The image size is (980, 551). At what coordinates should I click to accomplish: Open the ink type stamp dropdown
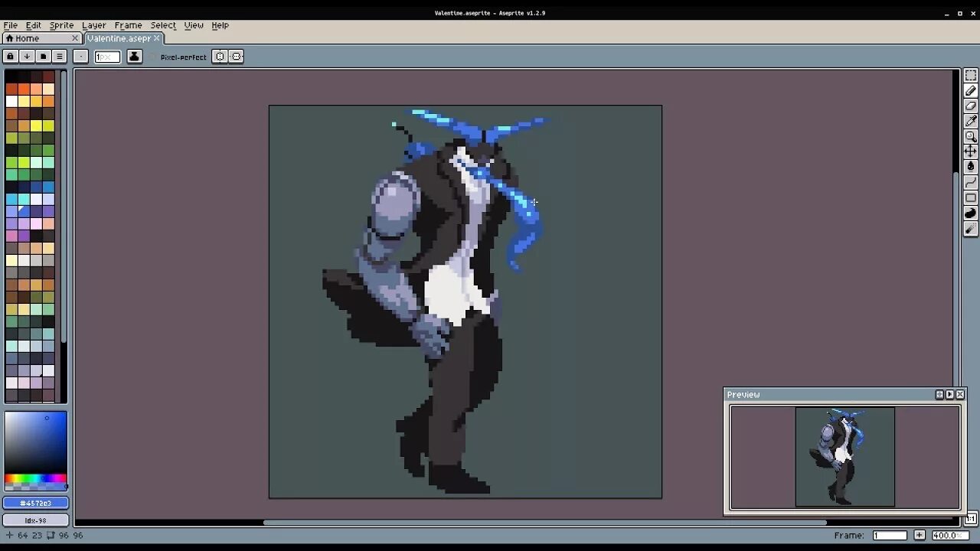[134, 56]
